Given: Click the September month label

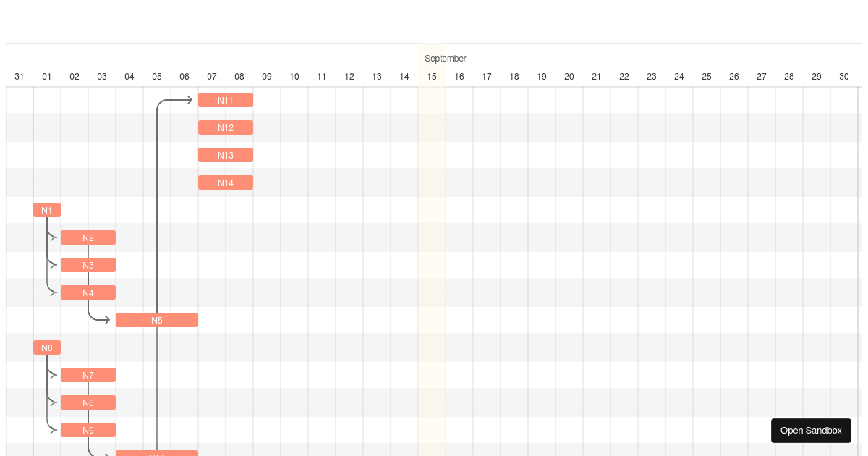Looking at the screenshot, I should click(445, 59).
